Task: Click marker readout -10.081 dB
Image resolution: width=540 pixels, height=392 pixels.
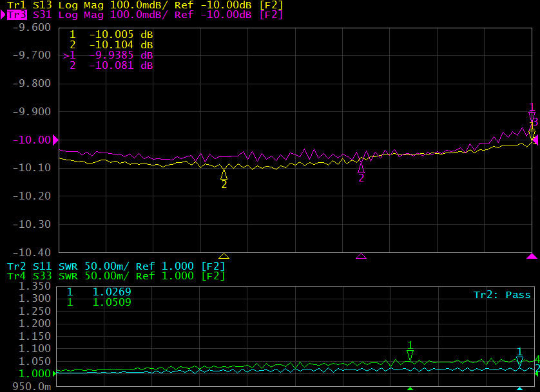Action: (121, 66)
